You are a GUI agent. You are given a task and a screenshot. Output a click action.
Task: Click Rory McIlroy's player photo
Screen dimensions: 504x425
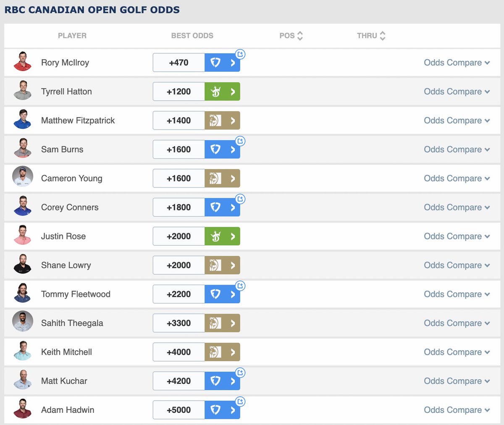(23, 61)
